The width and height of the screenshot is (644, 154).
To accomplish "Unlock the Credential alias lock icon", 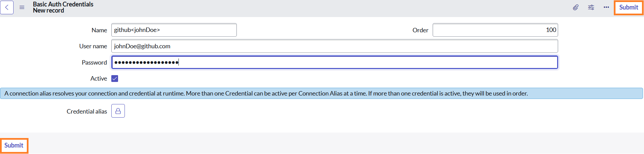I will (118, 111).
